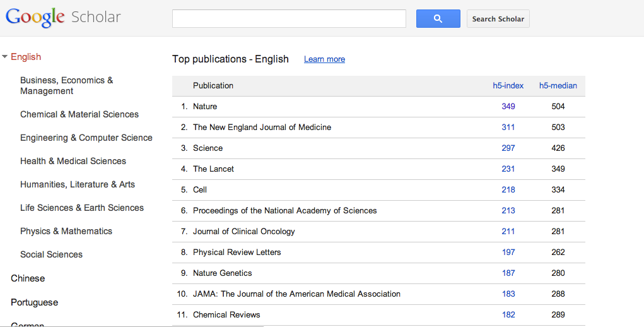Open the Learn more link
Screen dimensions: 644x327
pos(324,59)
